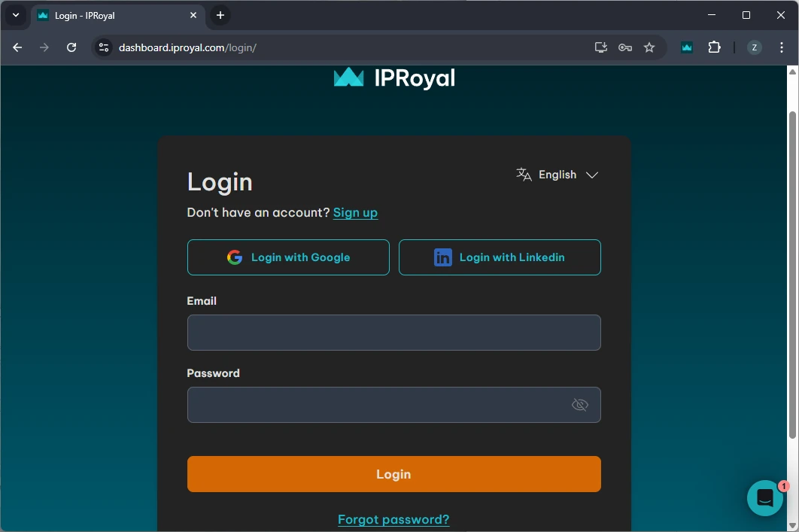This screenshot has width=799, height=532.
Task: View site information icon beside URL
Action: [x=104, y=47]
